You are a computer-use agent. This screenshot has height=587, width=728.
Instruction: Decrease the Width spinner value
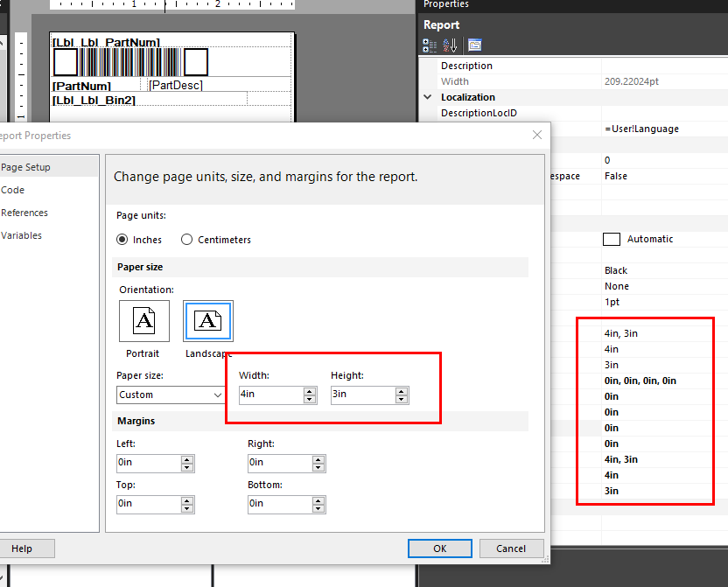(309, 400)
